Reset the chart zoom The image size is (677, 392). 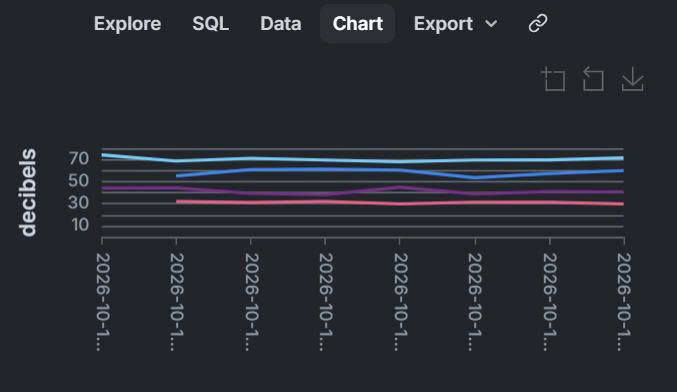click(593, 79)
